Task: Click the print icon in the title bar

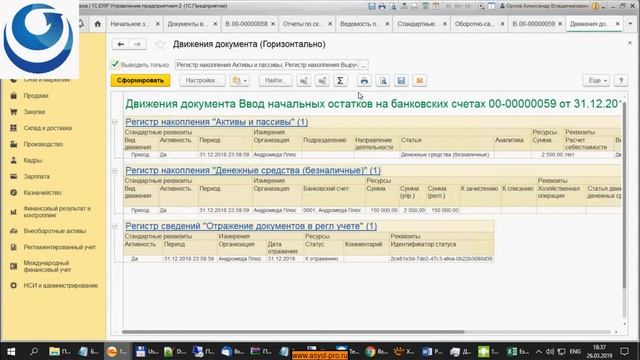Action: [x=382, y=6]
